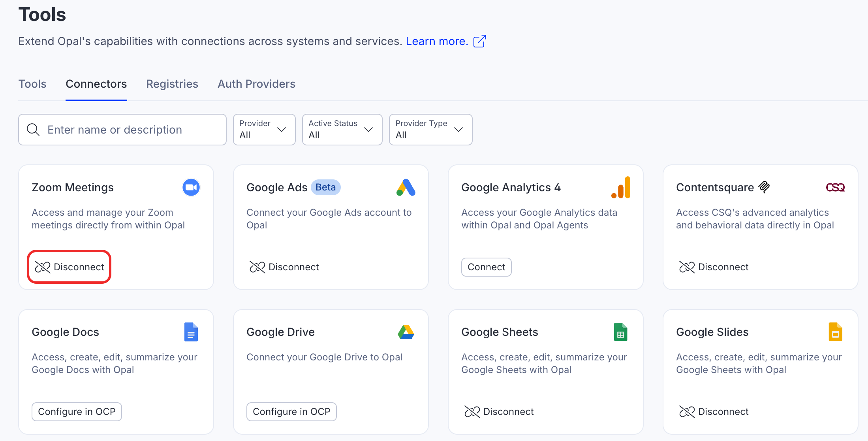Open the Learn more link
The height and width of the screenshot is (441, 868).
point(437,41)
